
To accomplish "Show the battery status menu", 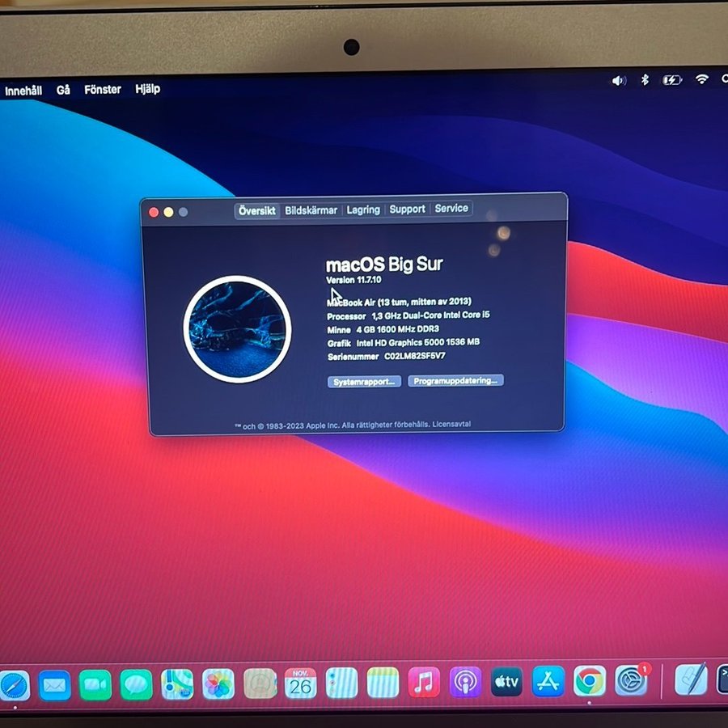I will click(x=671, y=79).
